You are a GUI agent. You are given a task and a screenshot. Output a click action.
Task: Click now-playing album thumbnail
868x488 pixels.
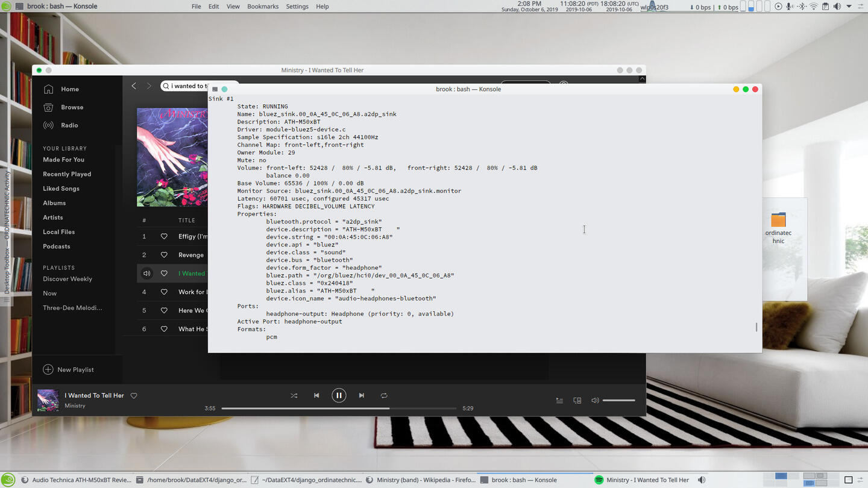[x=48, y=401]
